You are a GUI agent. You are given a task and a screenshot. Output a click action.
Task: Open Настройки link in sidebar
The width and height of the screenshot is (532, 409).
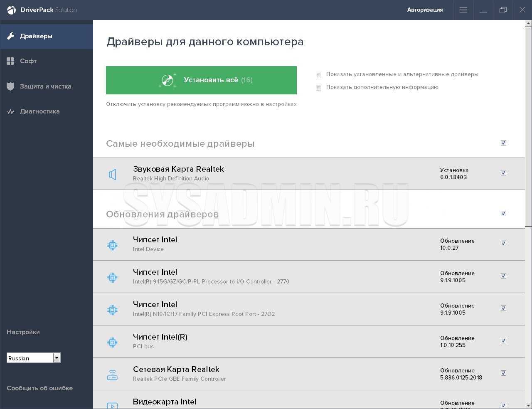coord(23,332)
